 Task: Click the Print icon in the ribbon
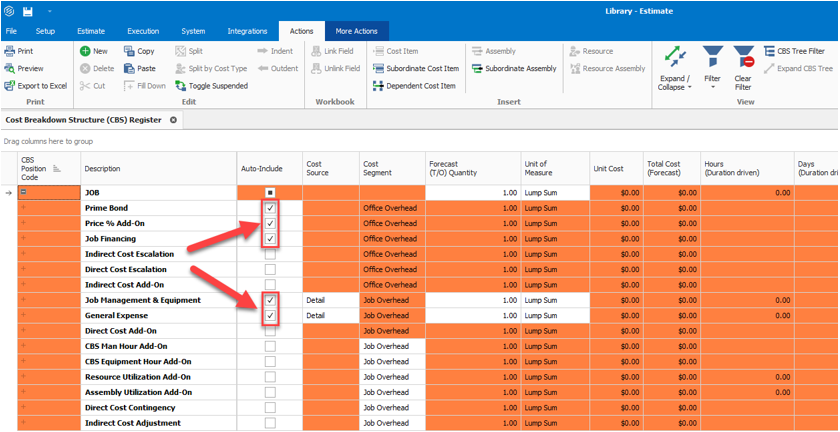(x=9, y=51)
